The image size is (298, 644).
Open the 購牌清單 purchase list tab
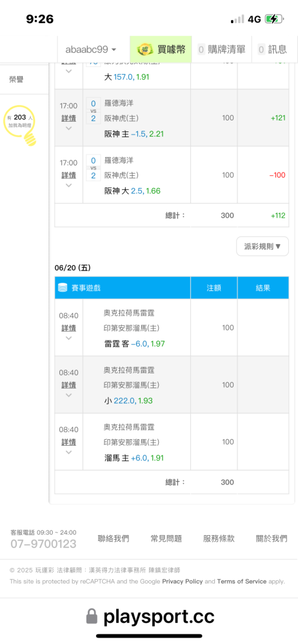pos(221,50)
